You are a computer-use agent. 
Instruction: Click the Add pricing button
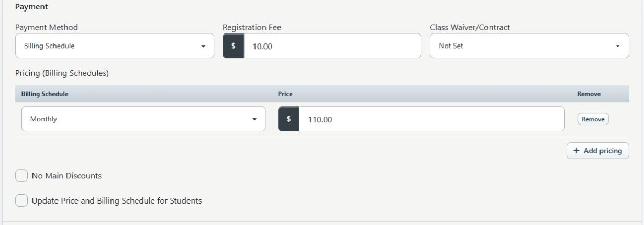pyautogui.click(x=598, y=151)
